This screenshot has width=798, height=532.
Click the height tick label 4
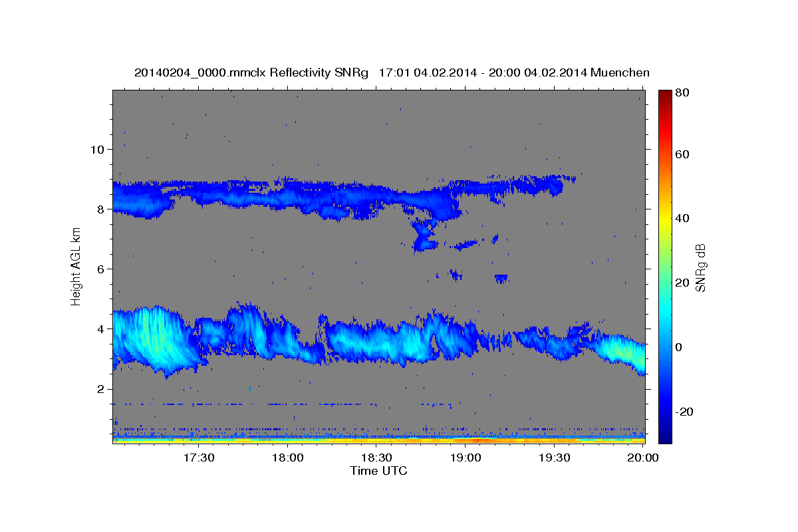click(100, 329)
